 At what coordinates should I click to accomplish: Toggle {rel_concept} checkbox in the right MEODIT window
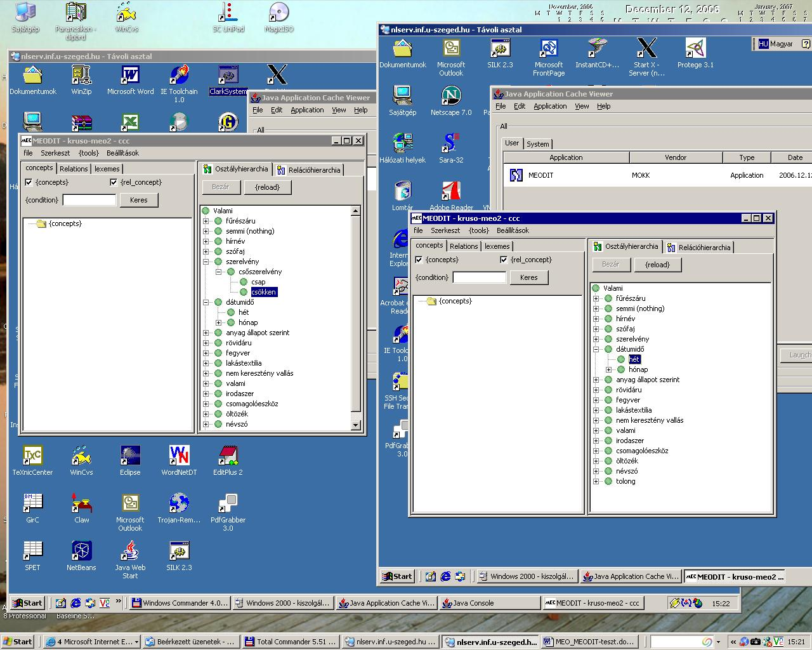(x=504, y=260)
